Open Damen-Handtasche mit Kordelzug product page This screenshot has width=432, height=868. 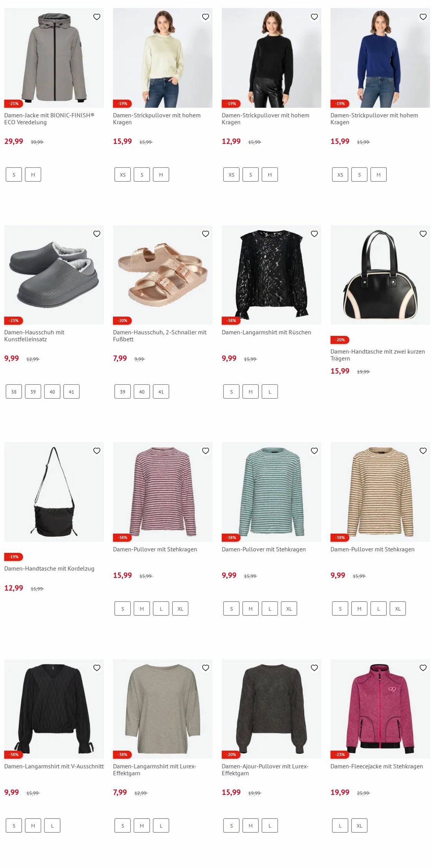pyautogui.click(x=49, y=568)
